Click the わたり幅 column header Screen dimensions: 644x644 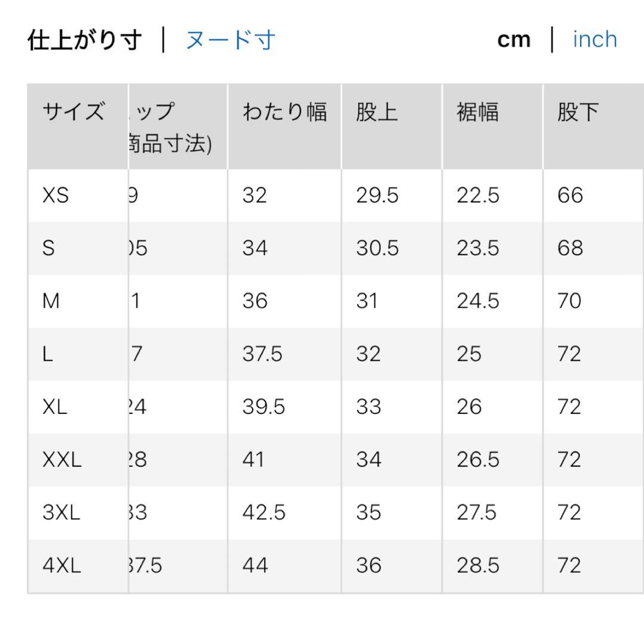284,112
